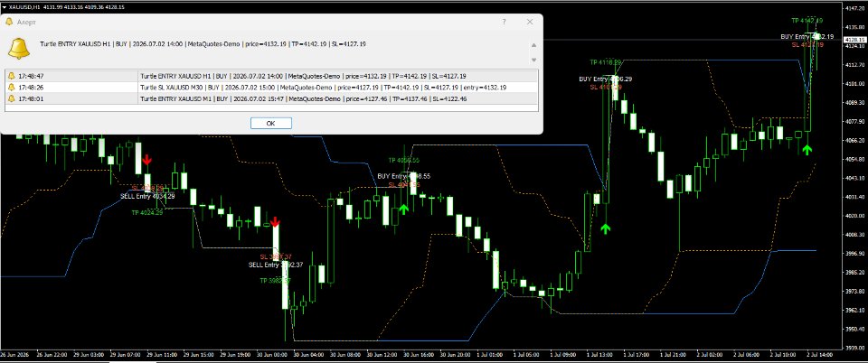Click the red sell arrow near SELL Entry 3992.37
Image resolution: width=868 pixels, height=363 pixels.
pyautogui.click(x=275, y=222)
